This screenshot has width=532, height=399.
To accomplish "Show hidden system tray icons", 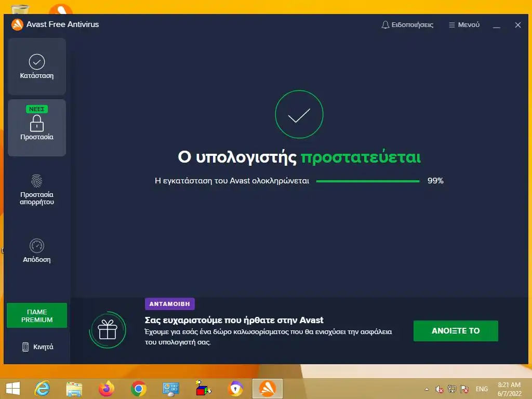I will (x=427, y=389).
